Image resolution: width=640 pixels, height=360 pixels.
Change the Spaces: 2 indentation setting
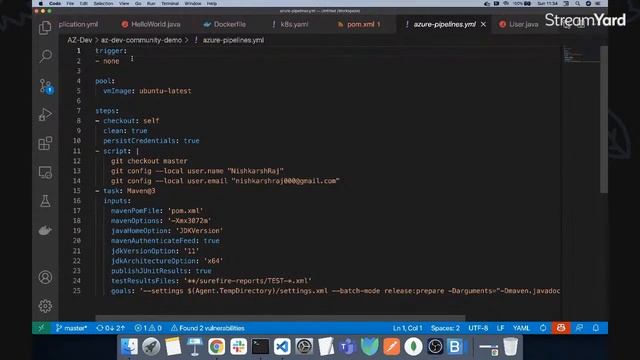[x=445, y=328]
